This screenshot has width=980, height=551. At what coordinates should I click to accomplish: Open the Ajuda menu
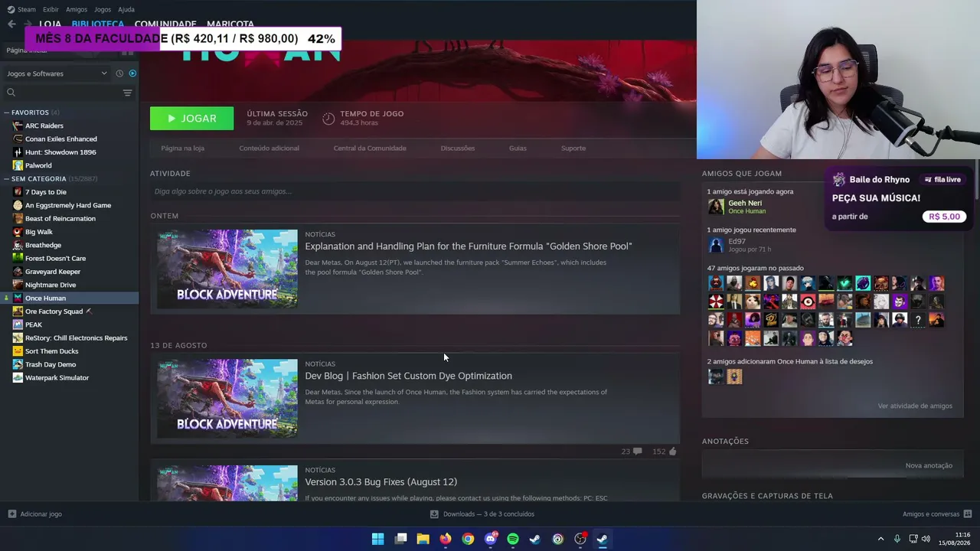(126, 9)
